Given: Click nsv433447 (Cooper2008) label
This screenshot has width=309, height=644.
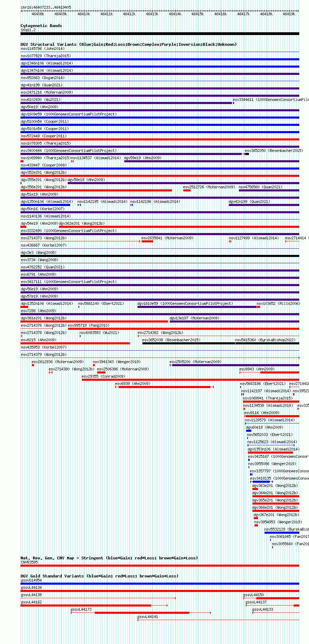Looking at the screenshot, I should click(43, 165).
